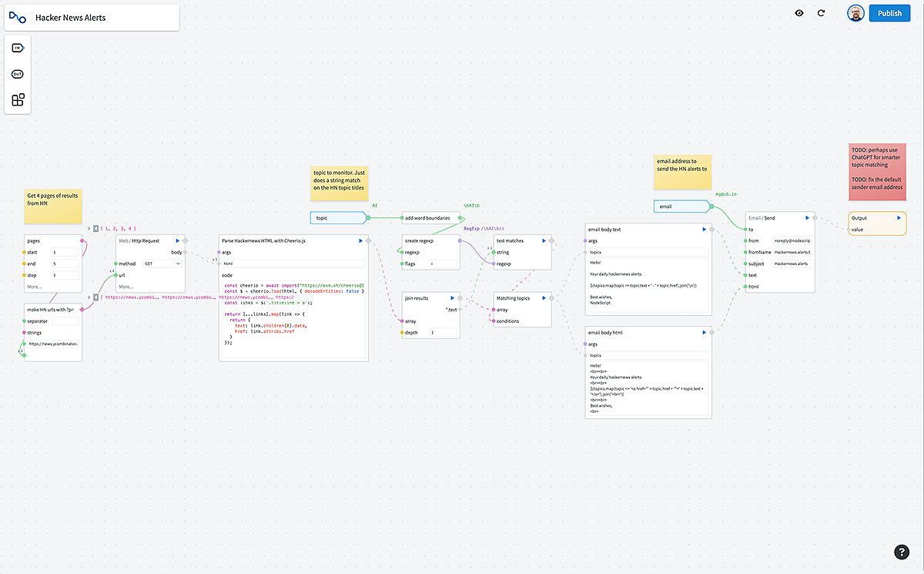The height and width of the screenshot is (574, 924).
Task: Open help via the question mark button
Action: [902, 552]
